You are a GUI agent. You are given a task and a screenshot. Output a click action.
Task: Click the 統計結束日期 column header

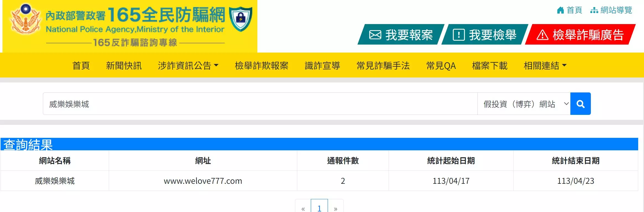pyautogui.click(x=576, y=161)
